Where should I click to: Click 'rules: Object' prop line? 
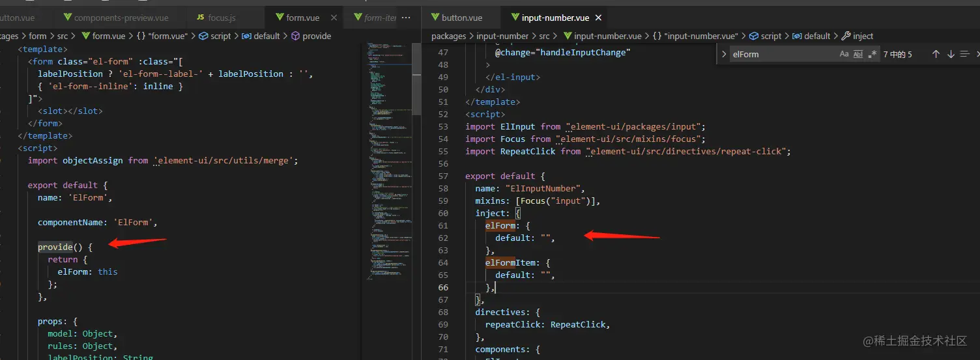82,346
